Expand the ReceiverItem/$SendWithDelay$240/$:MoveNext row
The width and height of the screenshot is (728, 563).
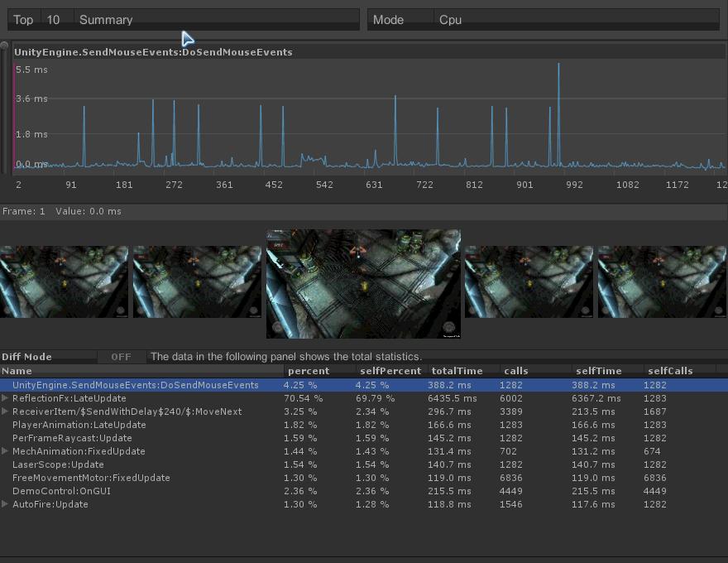(x=5, y=411)
